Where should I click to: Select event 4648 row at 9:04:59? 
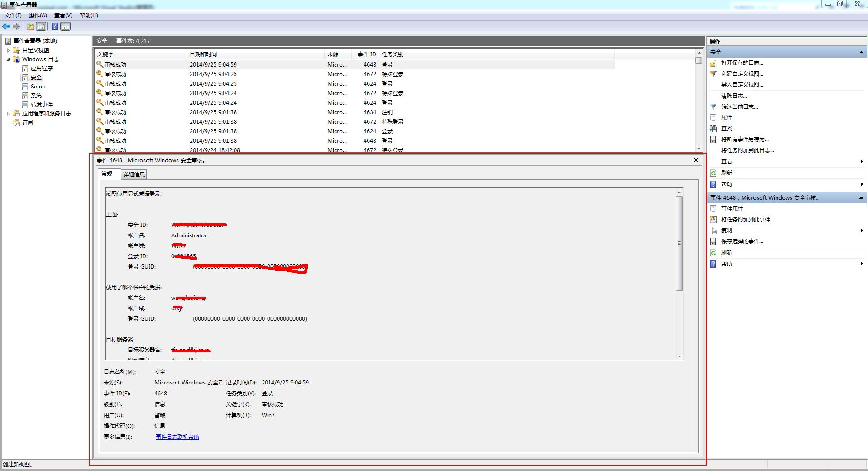pyautogui.click(x=355, y=65)
